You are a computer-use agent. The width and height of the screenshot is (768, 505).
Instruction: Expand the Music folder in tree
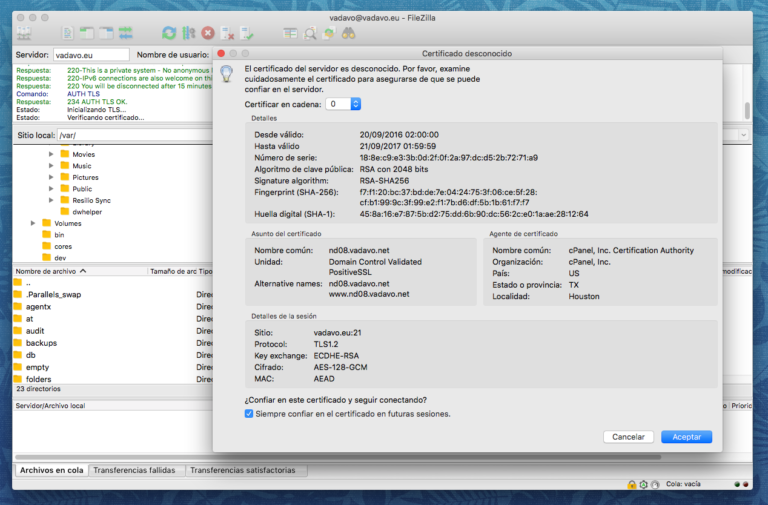pos(51,166)
